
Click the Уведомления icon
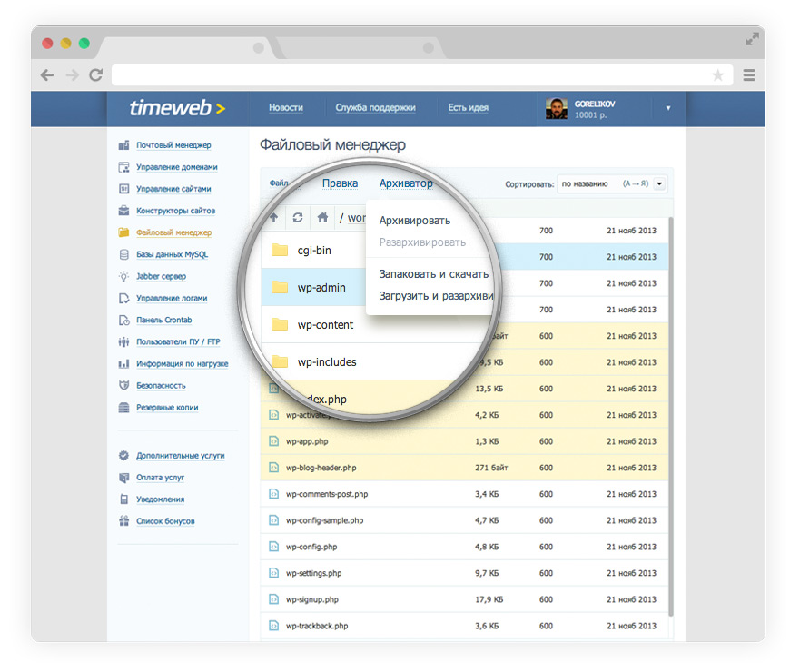coord(123,499)
